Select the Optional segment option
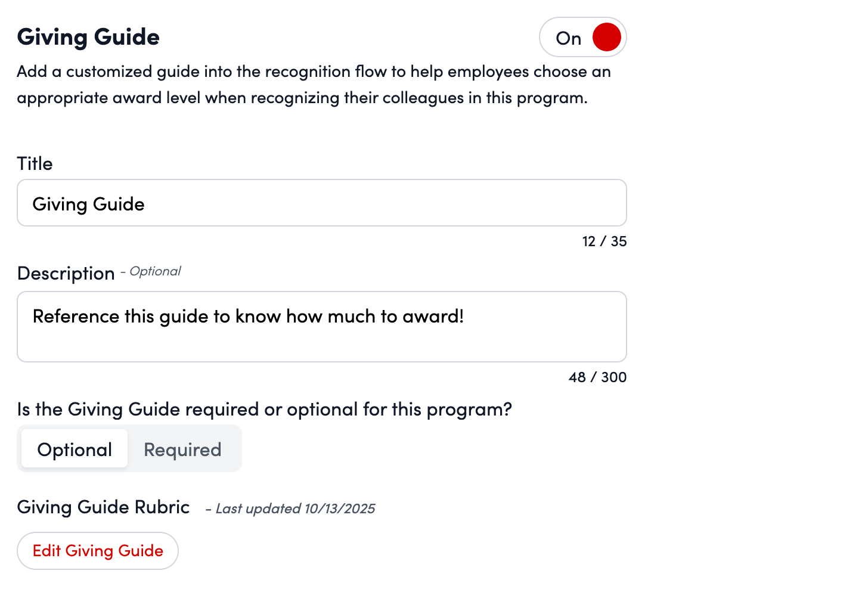Image resolution: width=868 pixels, height=589 pixels. (x=75, y=449)
